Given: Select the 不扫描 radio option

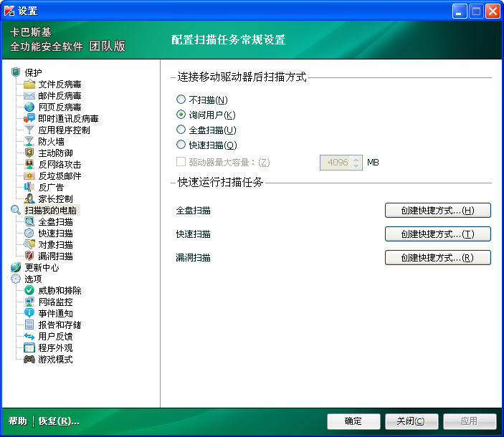Looking at the screenshot, I should tap(181, 100).
